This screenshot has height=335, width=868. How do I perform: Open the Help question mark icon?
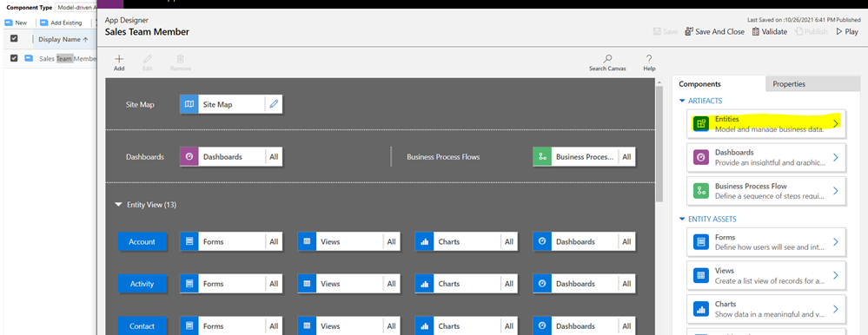(649, 59)
